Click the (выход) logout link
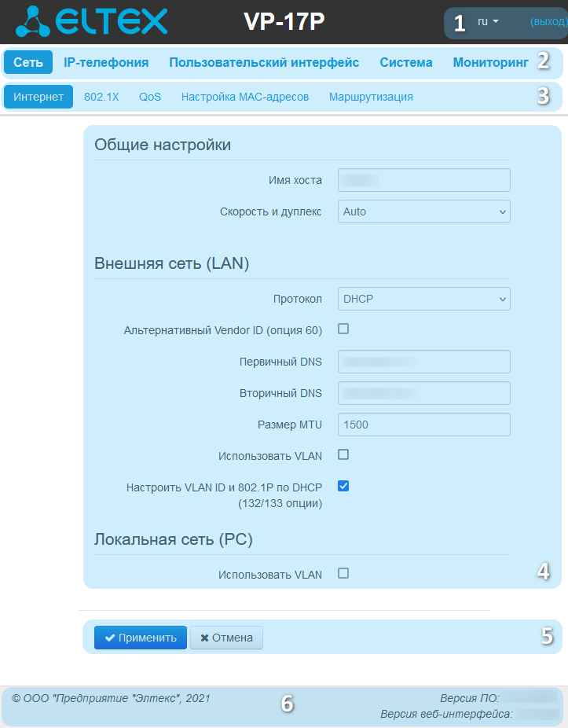The width and height of the screenshot is (568, 728). (548, 22)
